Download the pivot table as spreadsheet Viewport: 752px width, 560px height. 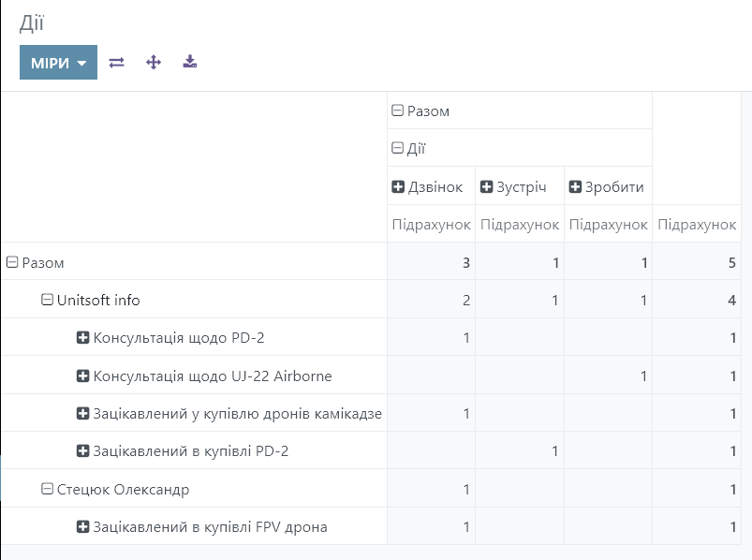[190, 63]
